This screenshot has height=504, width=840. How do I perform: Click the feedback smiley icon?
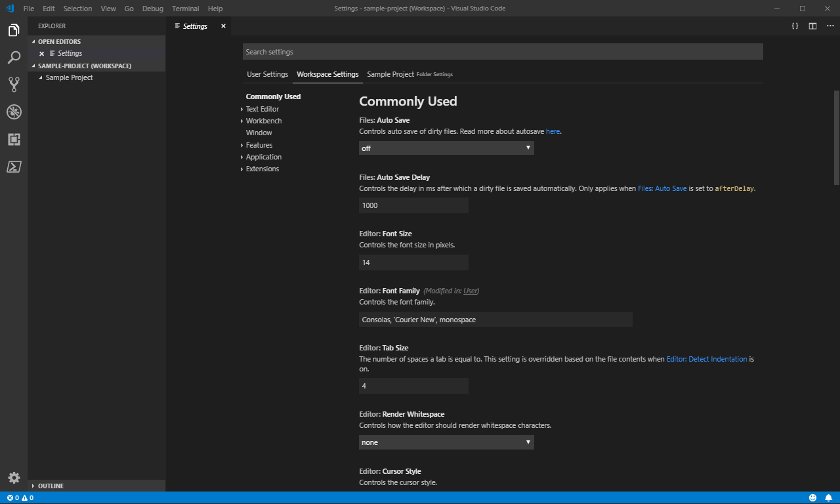tap(813, 498)
